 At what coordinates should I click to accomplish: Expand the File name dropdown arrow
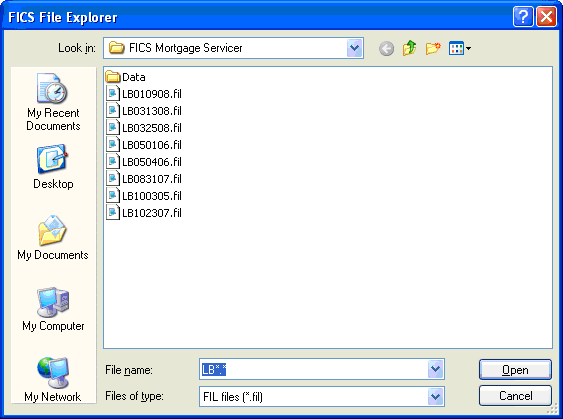(436, 369)
